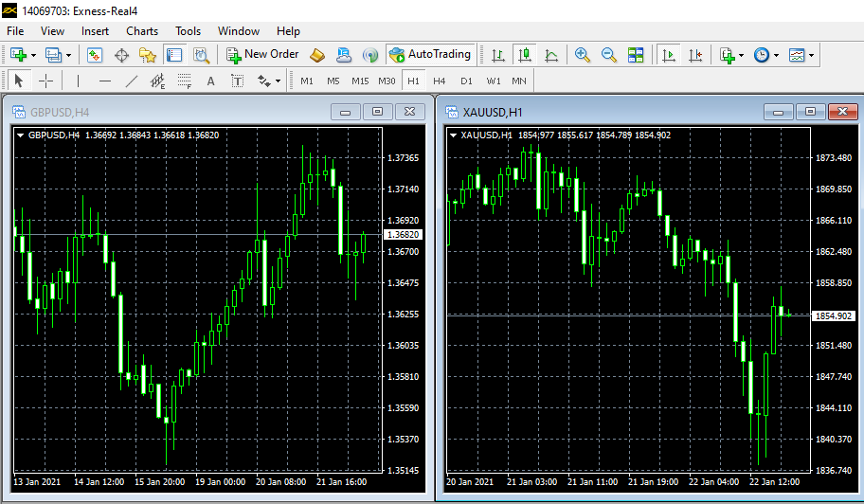Click the Zoom In chart icon
864x504 pixels.
[582, 55]
